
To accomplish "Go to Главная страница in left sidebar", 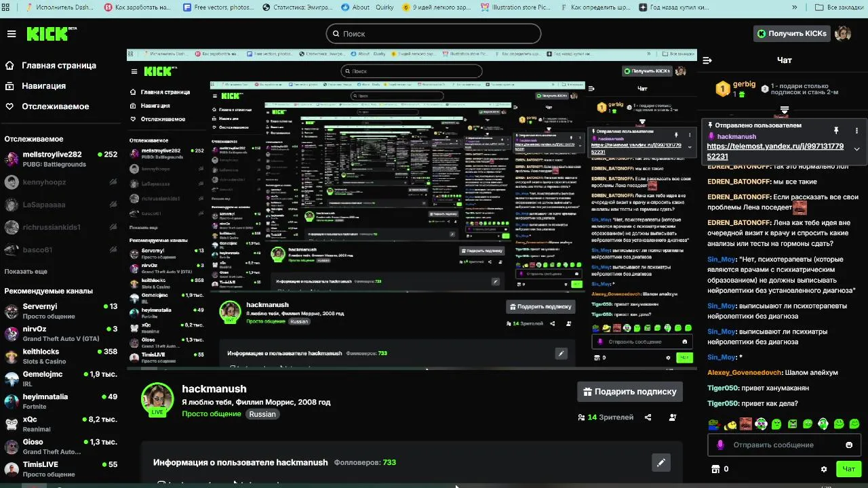I will click(51, 66).
